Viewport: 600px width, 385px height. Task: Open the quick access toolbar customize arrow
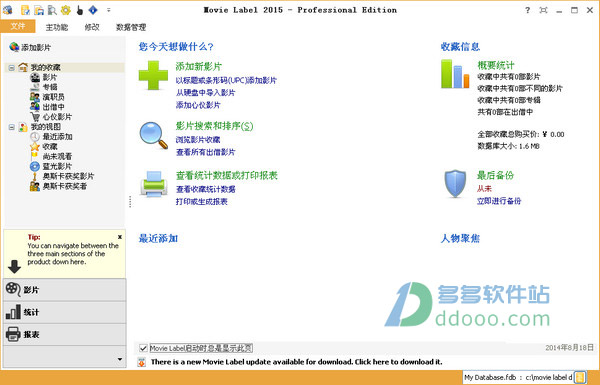(109, 10)
